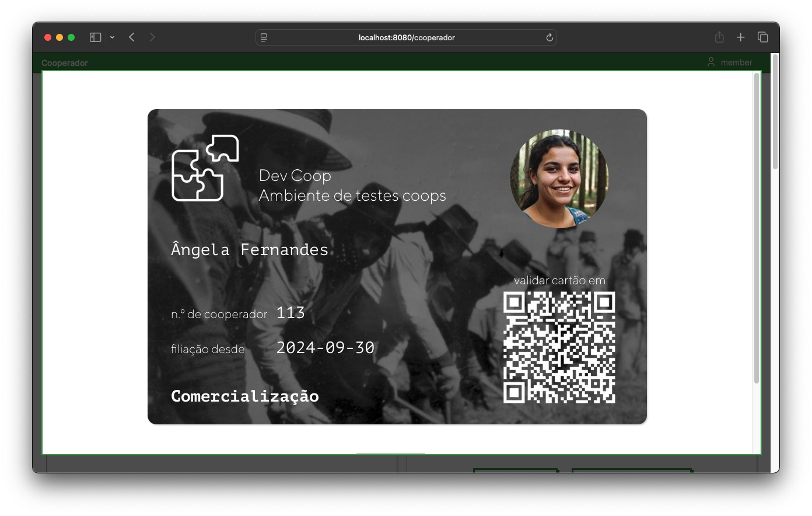
Task: Reload the current page
Action: [549, 37]
